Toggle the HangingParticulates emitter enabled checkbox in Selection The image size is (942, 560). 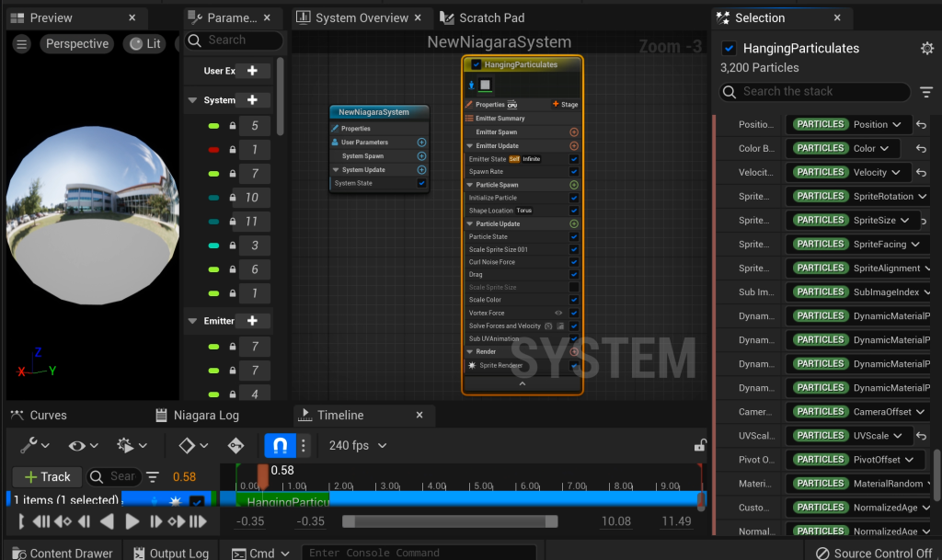click(x=729, y=48)
